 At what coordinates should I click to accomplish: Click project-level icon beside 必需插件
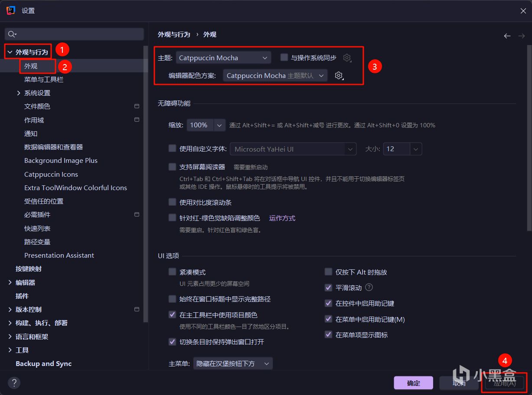(x=137, y=214)
